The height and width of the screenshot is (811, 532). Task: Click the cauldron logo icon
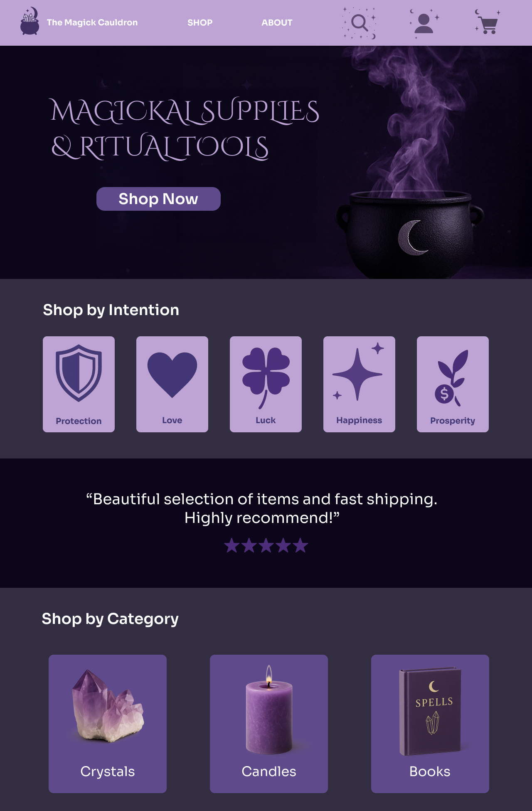(x=30, y=21)
